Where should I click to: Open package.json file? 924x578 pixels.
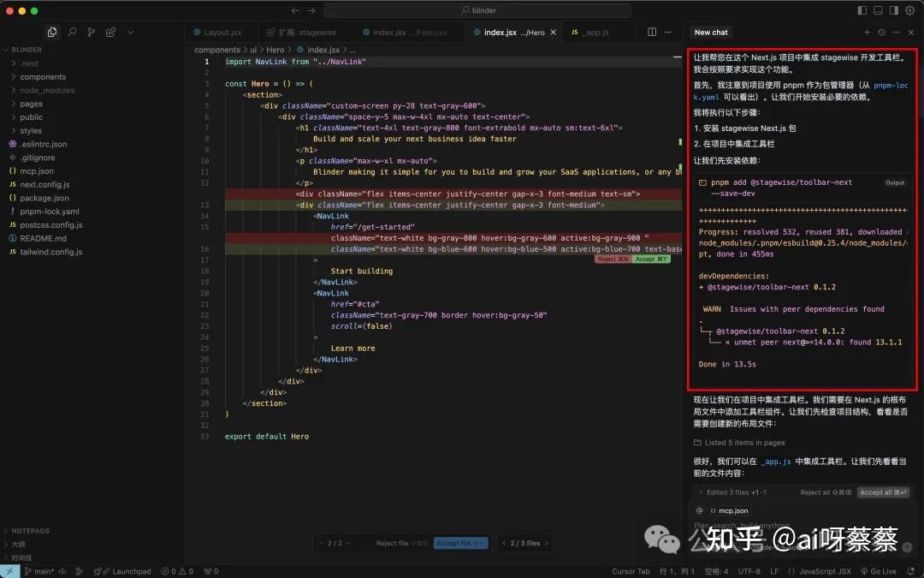[x=44, y=198]
